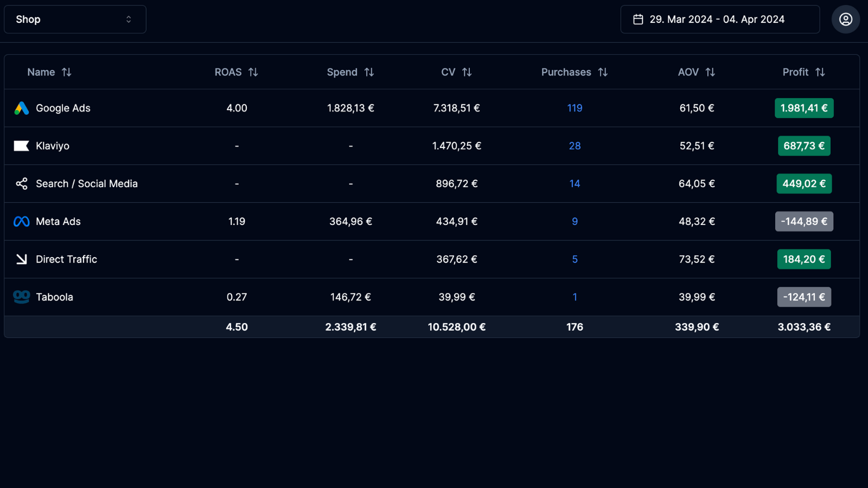Click Google Ads profit badge 1.981,41 €
Image resolution: width=868 pixels, height=488 pixels.
[804, 108]
